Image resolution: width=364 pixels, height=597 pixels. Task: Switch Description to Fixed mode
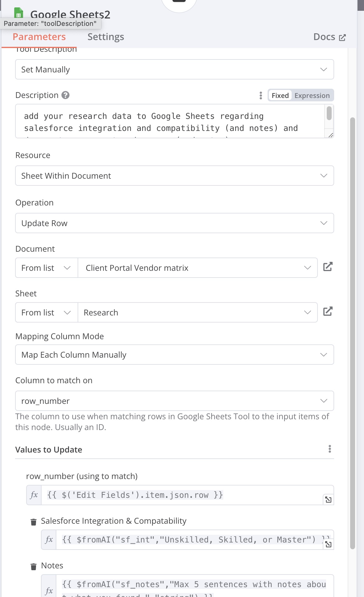280,95
